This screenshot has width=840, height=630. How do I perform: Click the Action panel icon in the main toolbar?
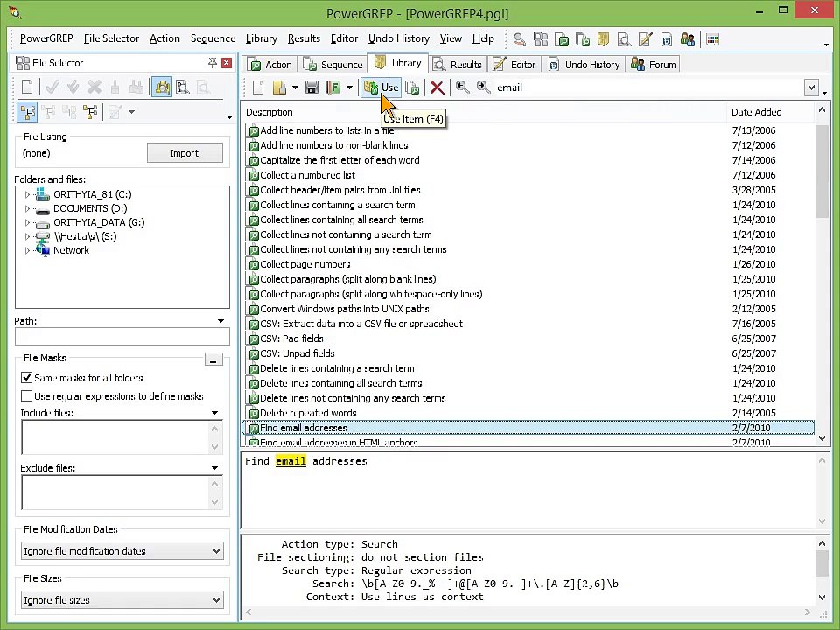[562, 39]
